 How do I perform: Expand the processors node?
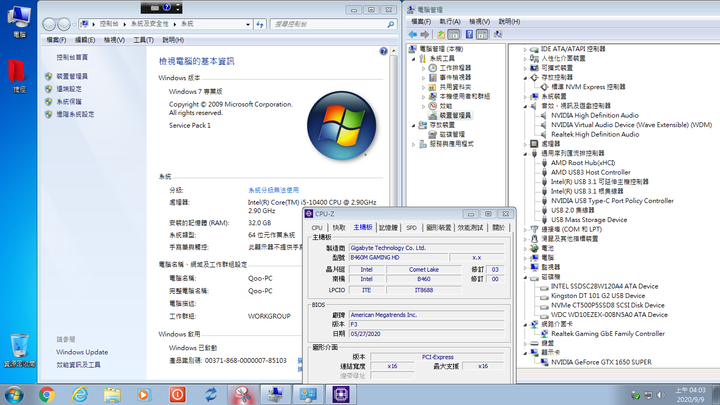point(525,144)
